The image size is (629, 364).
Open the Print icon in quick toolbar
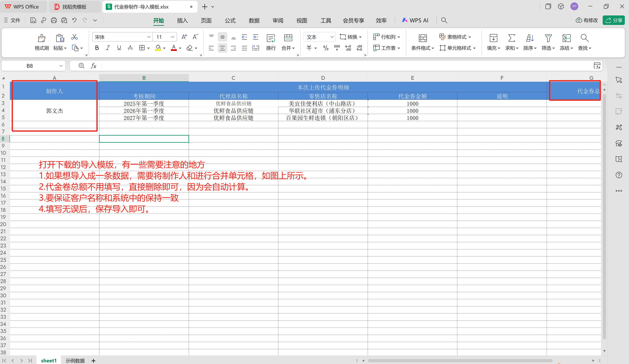(x=54, y=20)
